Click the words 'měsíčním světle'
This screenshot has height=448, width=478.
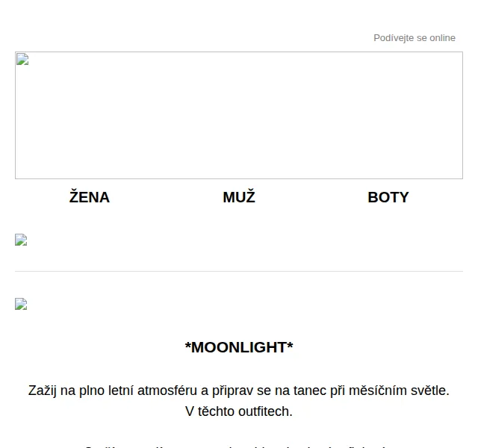click(399, 391)
